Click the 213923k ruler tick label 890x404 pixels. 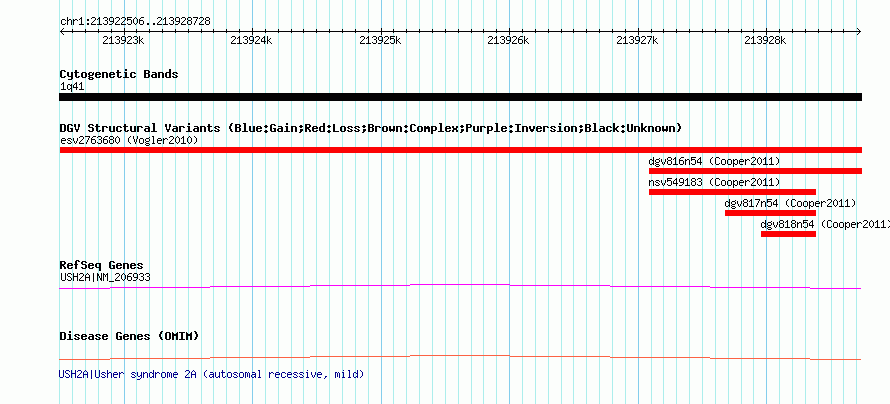click(123, 40)
